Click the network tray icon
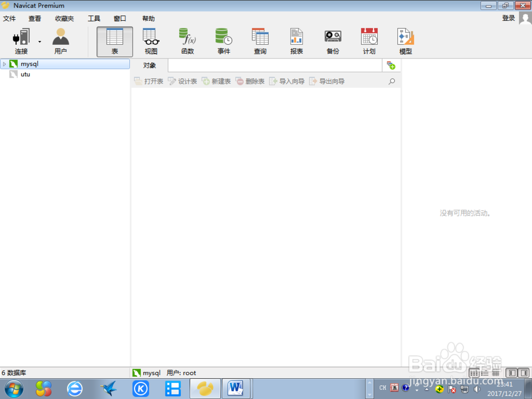 click(x=464, y=389)
